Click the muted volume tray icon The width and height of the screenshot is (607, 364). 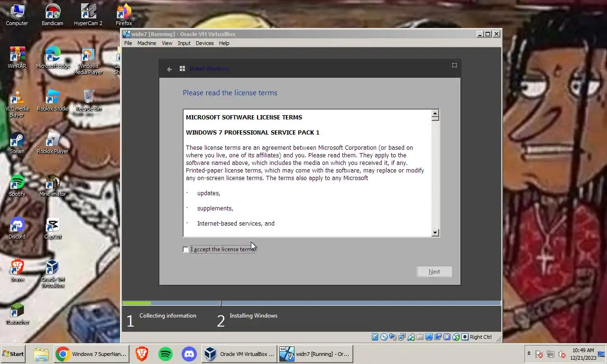click(x=562, y=354)
